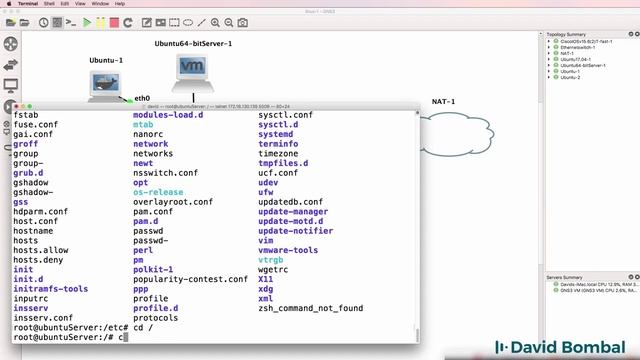
Task: Add a note with pencil icon
Action: [147, 23]
